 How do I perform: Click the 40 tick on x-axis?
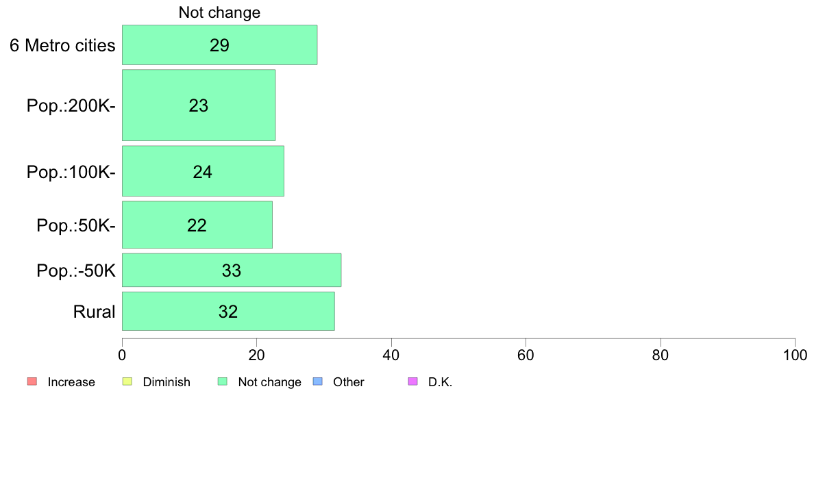point(391,355)
